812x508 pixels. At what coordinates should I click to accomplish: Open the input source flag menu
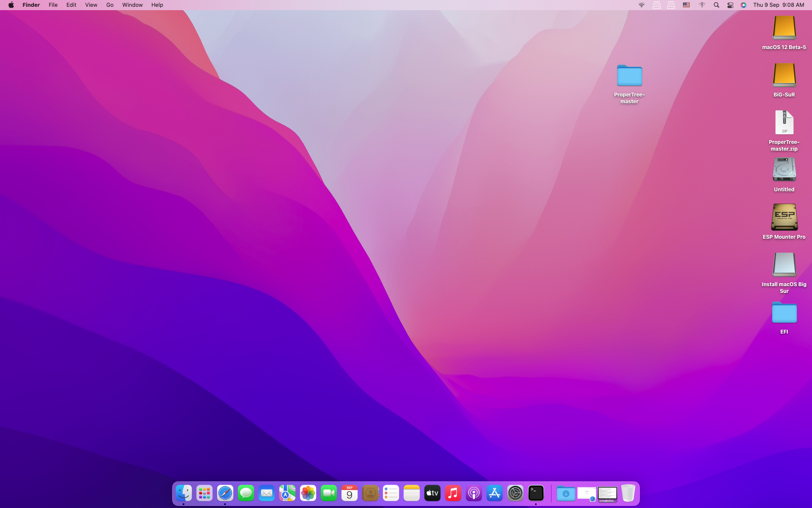pyautogui.click(x=686, y=5)
